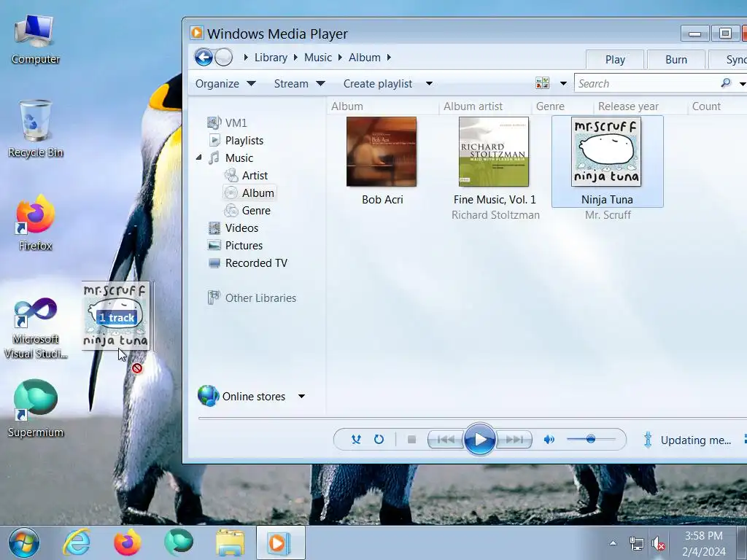
Task: Sort by the Count column header
Action: [x=706, y=106]
